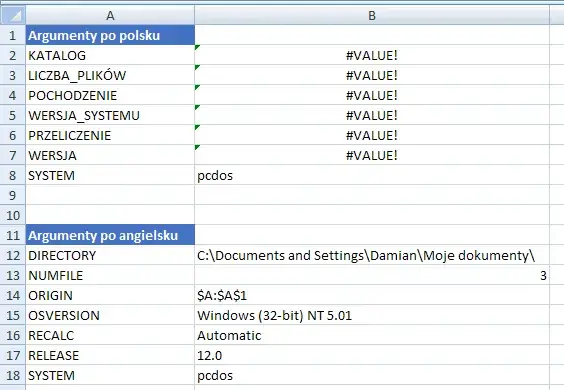Select the 'Argumenty po angielsku' header cell
The width and height of the screenshot is (564, 390).
tap(110, 235)
